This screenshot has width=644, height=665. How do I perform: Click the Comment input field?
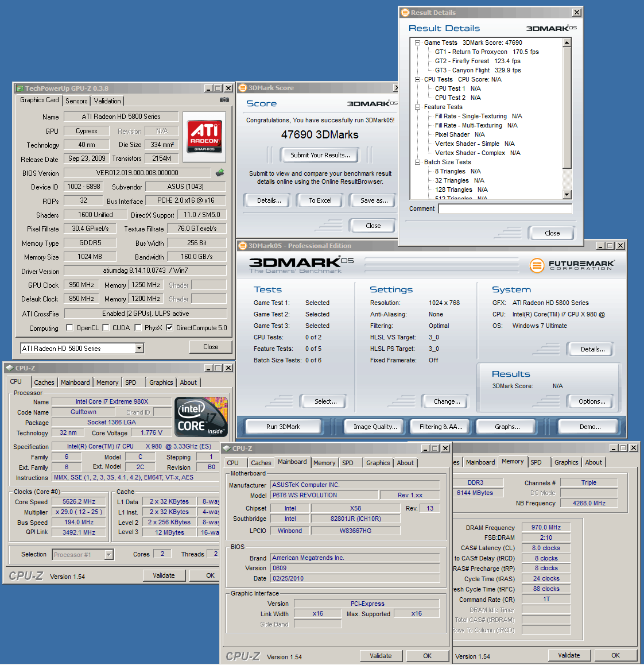coord(505,208)
